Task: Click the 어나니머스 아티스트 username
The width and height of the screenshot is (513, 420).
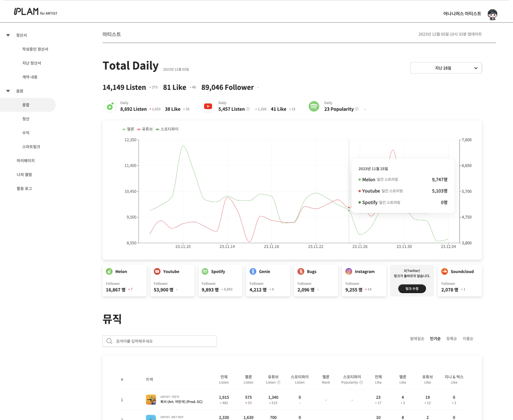Action: (x=462, y=14)
